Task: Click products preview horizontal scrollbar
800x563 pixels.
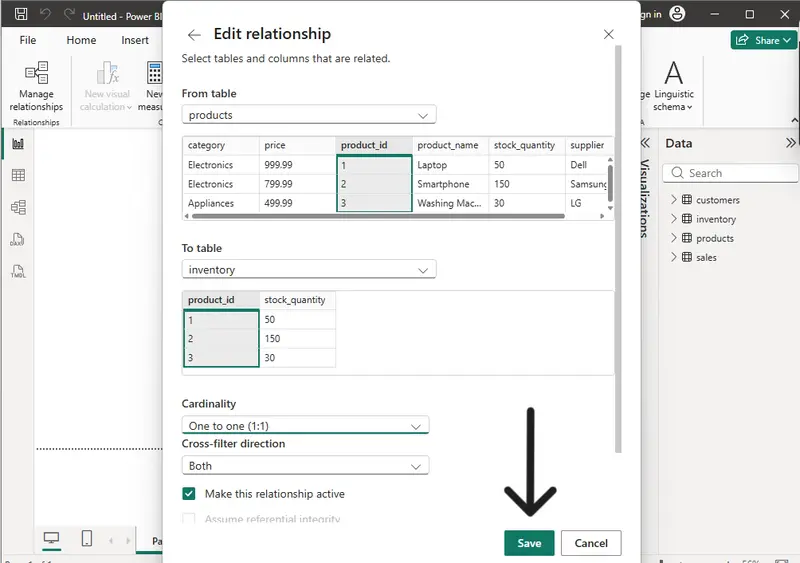Action: 378,216
